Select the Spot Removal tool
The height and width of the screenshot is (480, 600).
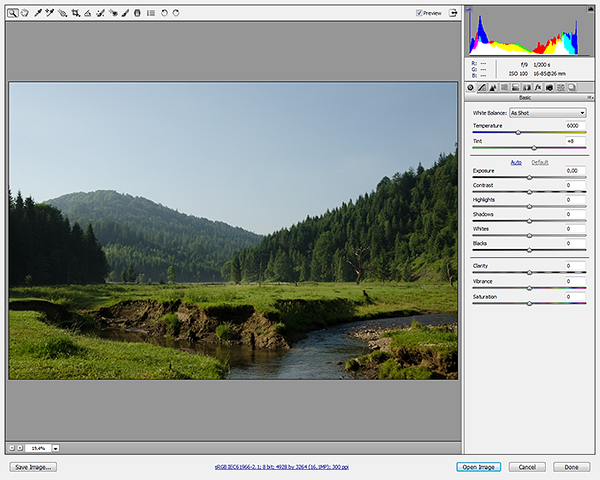pos(100,13)
